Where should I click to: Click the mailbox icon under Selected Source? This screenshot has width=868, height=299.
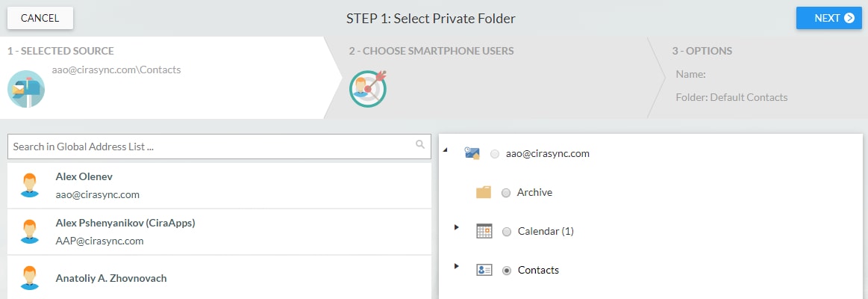click(26, 89)
